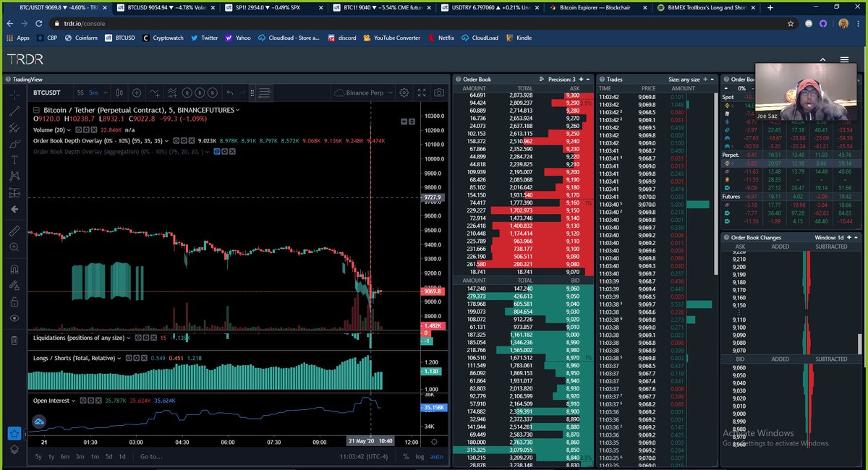The height and width of the screenshot is (470, 868).
Task: Open a new browser tab
Action: pyautogui.click(x=770, y=7)
